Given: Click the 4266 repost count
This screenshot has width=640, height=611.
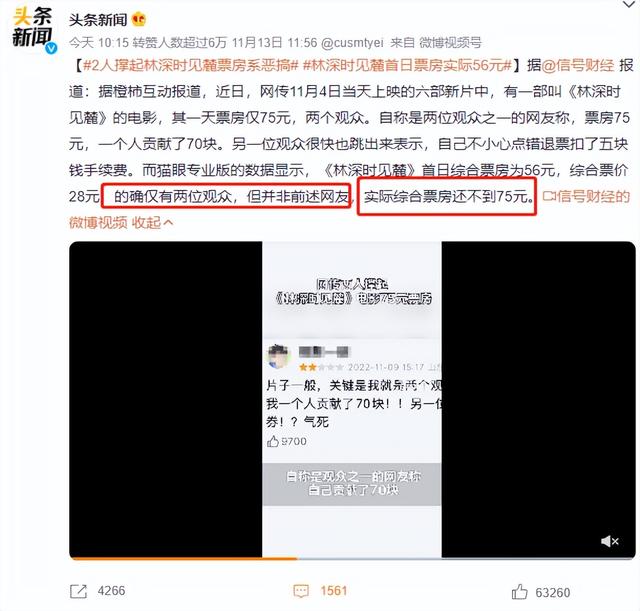Looking at the screenshot, I should [x=111, y=591].
